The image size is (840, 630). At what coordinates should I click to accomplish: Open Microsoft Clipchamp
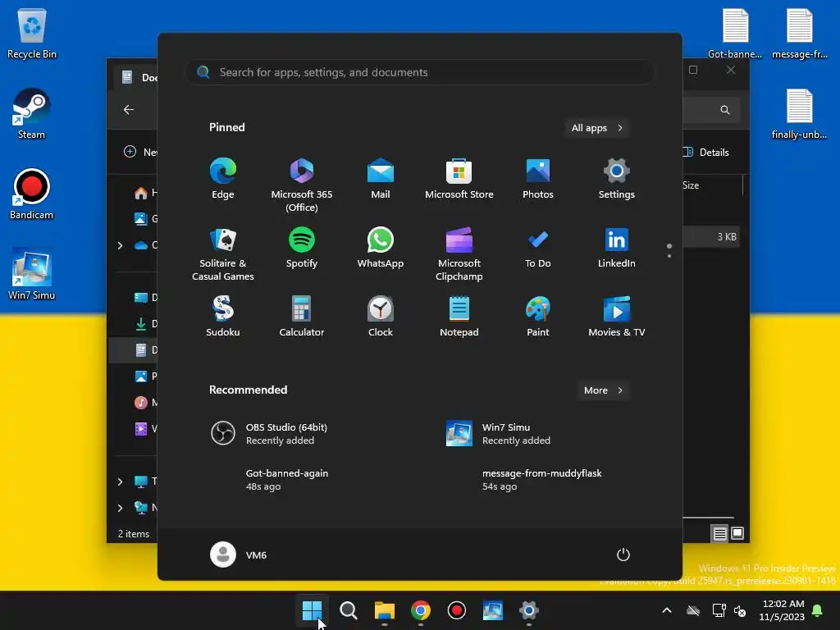(459, 254)
